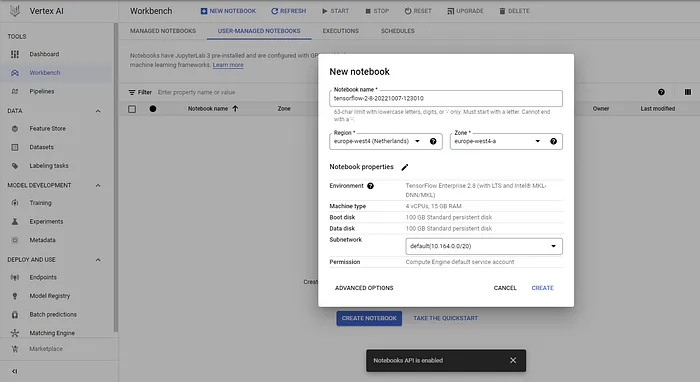Click Delete in the toolbar

tap(514, 11)
